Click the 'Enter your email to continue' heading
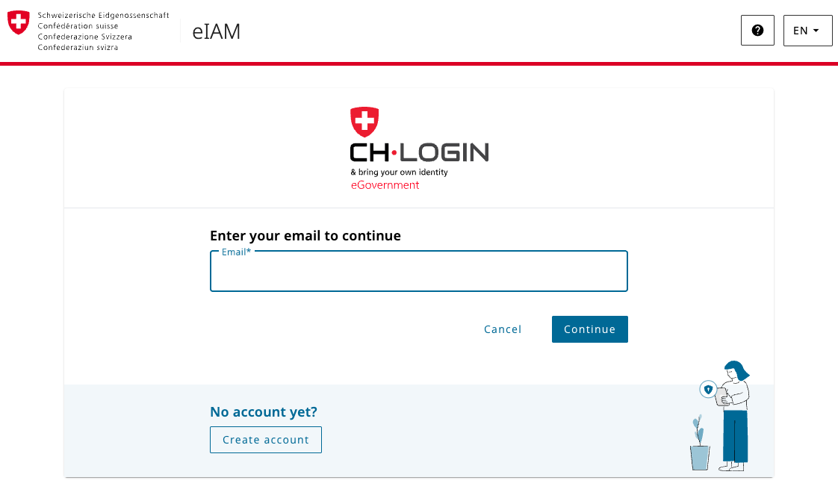 coord(307,234)
